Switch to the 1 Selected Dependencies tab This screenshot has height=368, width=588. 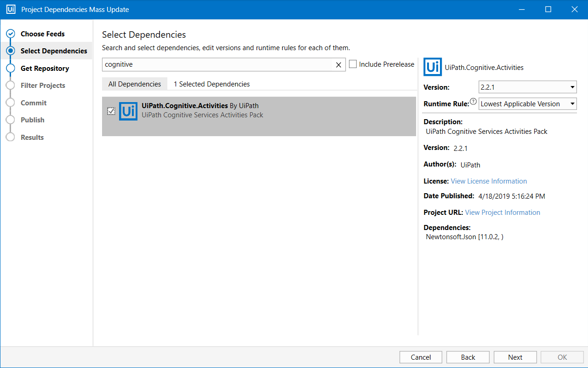[211, 84]
